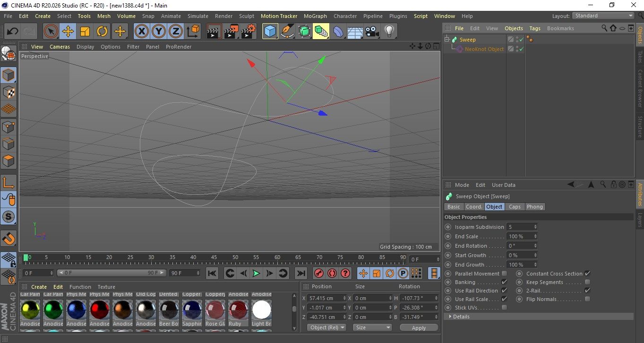Toggle 2-Rail checkbox

[587, 291]
